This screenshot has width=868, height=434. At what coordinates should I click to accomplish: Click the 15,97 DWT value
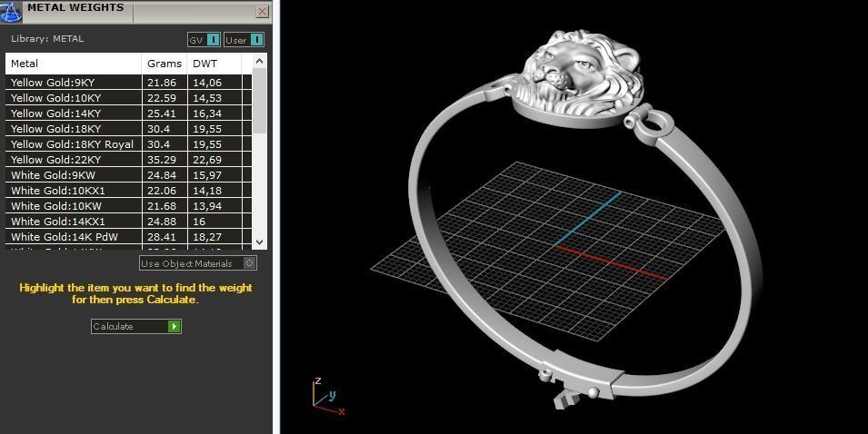click(207, 175)
